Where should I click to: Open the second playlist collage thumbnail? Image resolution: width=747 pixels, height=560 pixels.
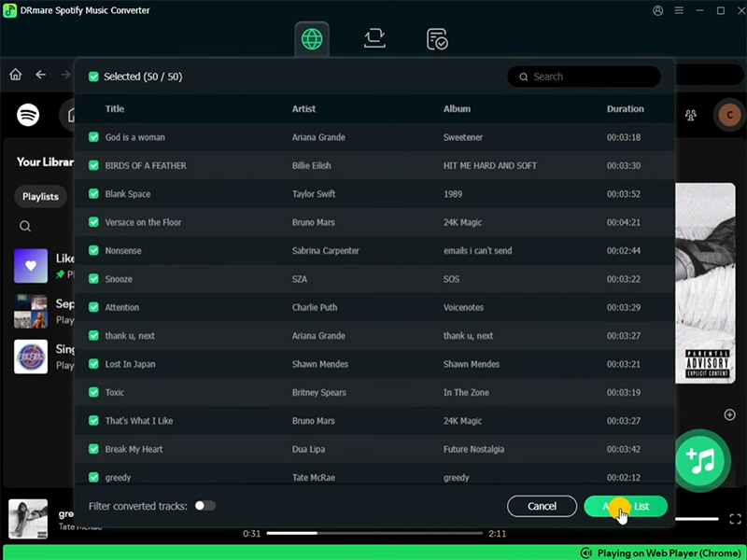click(31, 311)
